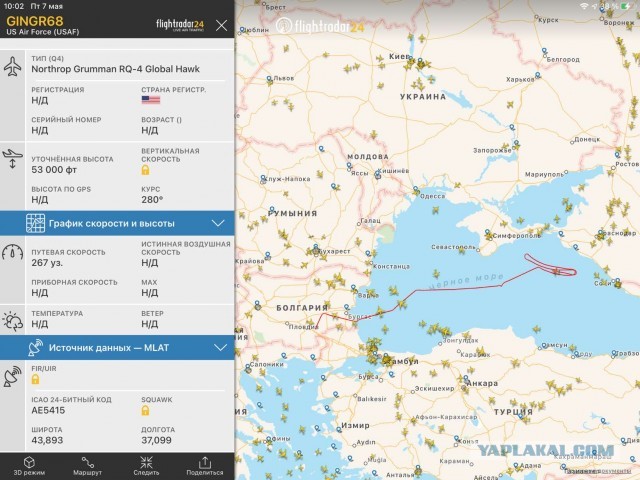The width and height of the screenshot is (640, 480).
Task: Tap the Бухарест city label
Action: click(334, 251)
